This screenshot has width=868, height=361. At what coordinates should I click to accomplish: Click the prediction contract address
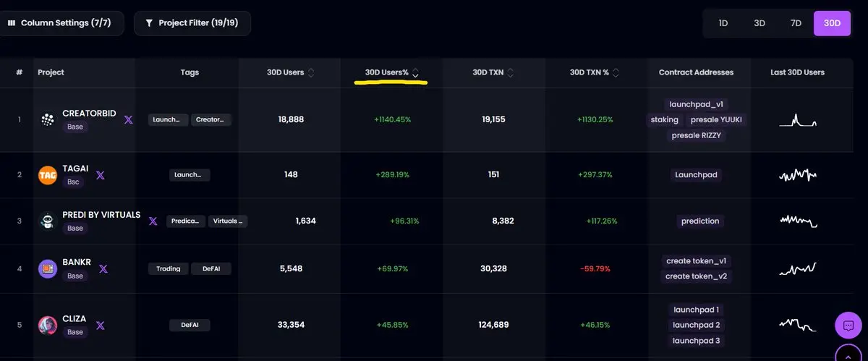click(x=700, y=221)
